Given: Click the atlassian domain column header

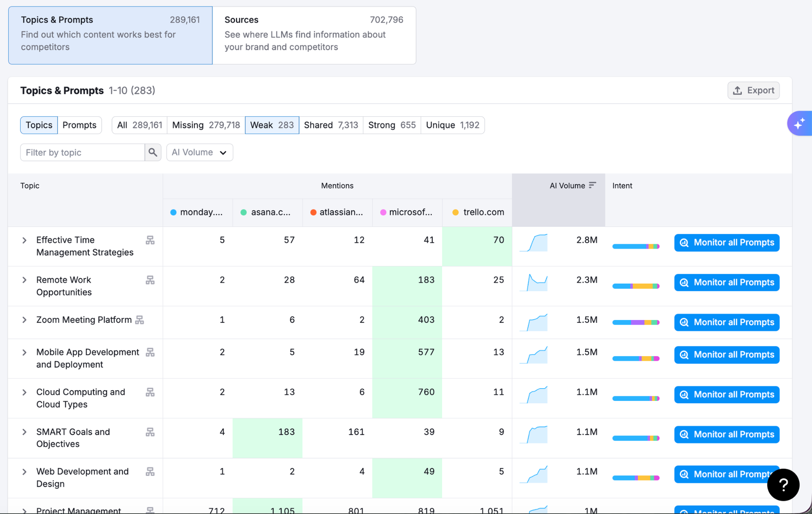Looking at the screenshot, I should pyautogui.click(x=337, y=212).
